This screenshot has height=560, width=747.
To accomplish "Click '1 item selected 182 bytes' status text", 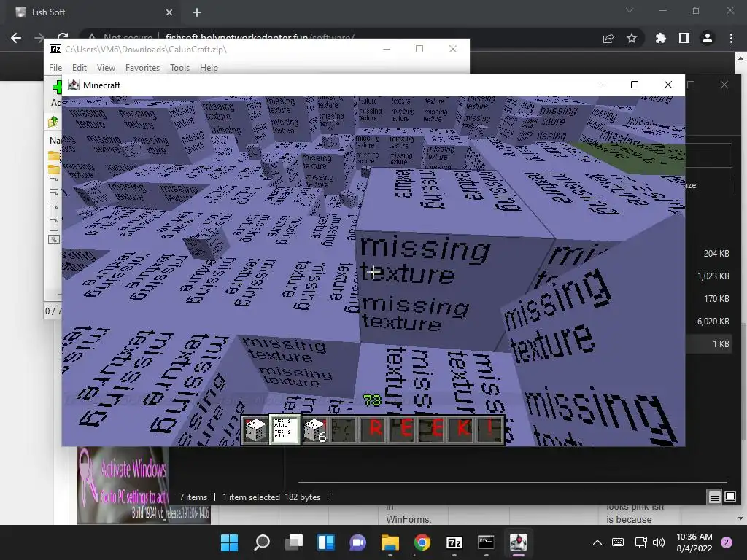I will (x=271, y=497).
